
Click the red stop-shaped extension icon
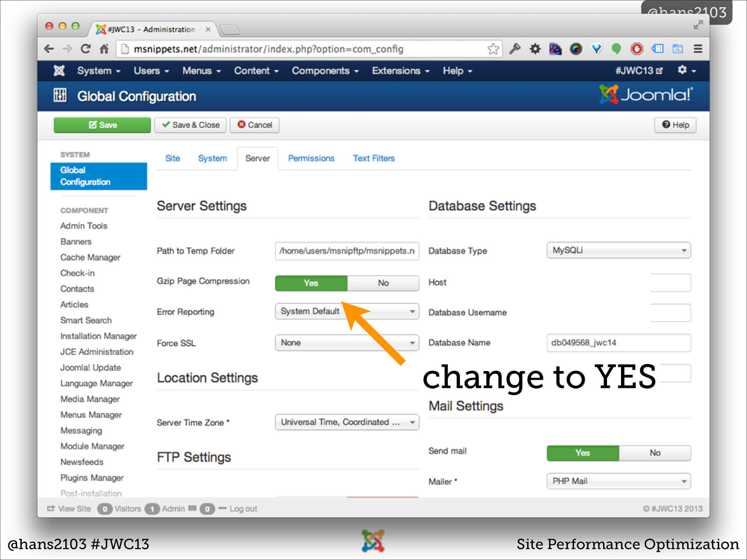click(x=637, y=49)
